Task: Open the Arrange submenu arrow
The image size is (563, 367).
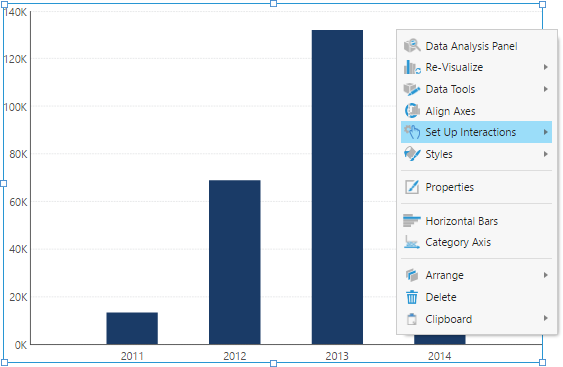Action: tap(545, 275)
